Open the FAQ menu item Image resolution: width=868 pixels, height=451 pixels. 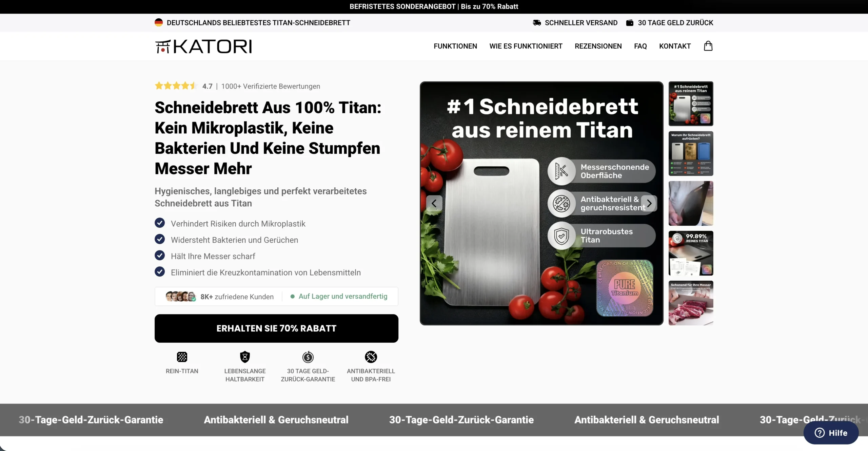[x=640, y=46]
